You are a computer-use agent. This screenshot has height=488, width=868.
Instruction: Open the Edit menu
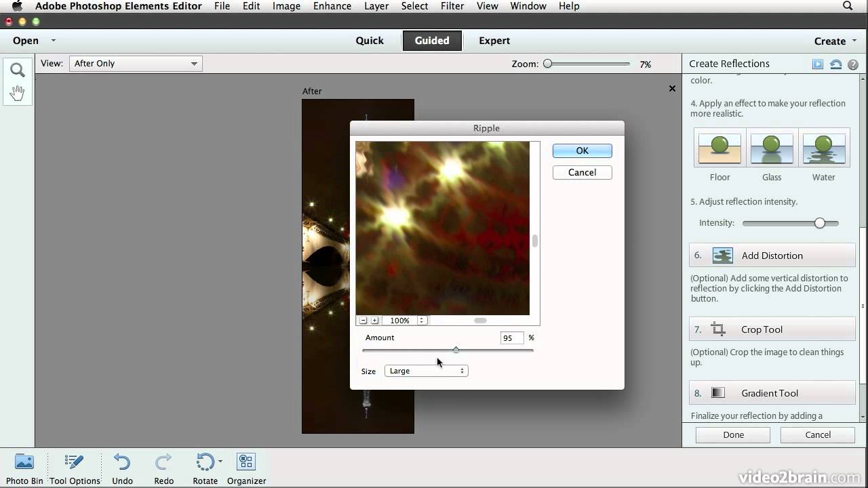(x=251, y=6)
